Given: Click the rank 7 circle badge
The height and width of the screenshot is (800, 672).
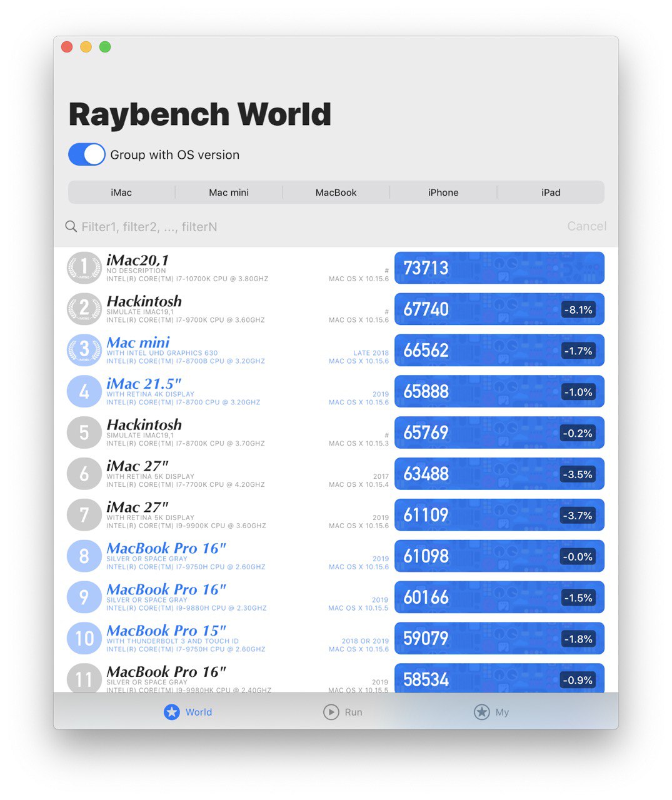Looking at the screenshot, I should coord(84,515).
